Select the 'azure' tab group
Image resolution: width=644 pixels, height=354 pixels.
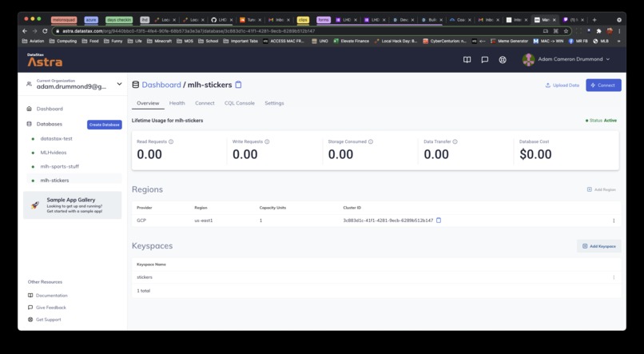[91, 20]
